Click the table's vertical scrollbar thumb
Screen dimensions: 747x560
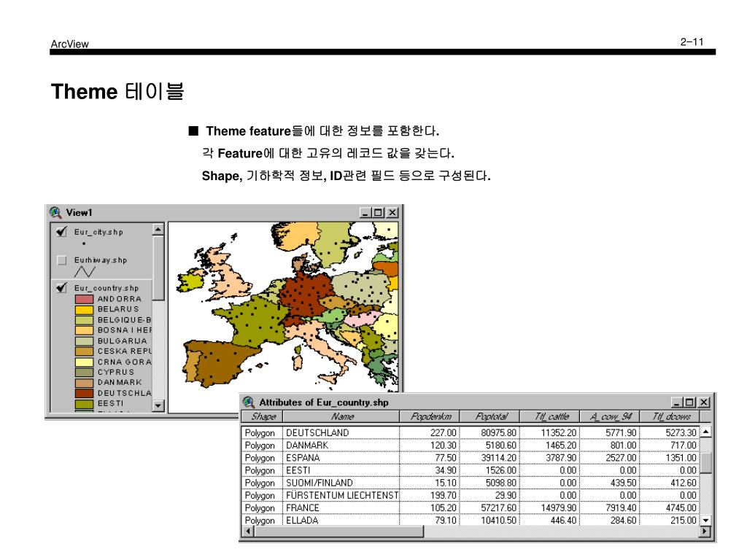point(705,463)
